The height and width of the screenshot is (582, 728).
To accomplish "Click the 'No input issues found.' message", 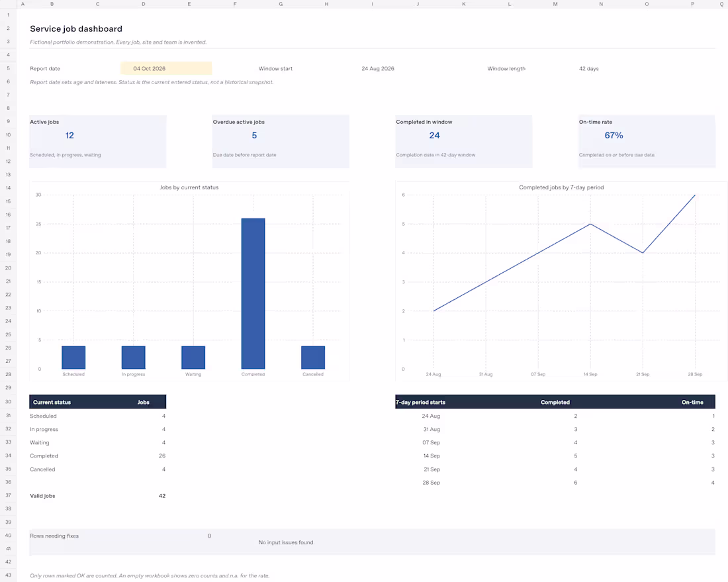I will click(x=287, y=542).
